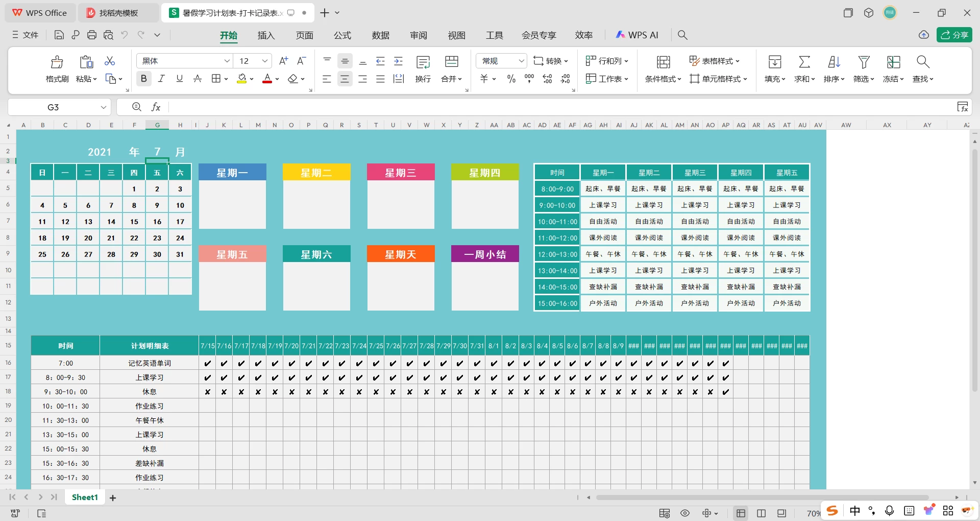Click the Undo arrow icon

coord(125,35)
